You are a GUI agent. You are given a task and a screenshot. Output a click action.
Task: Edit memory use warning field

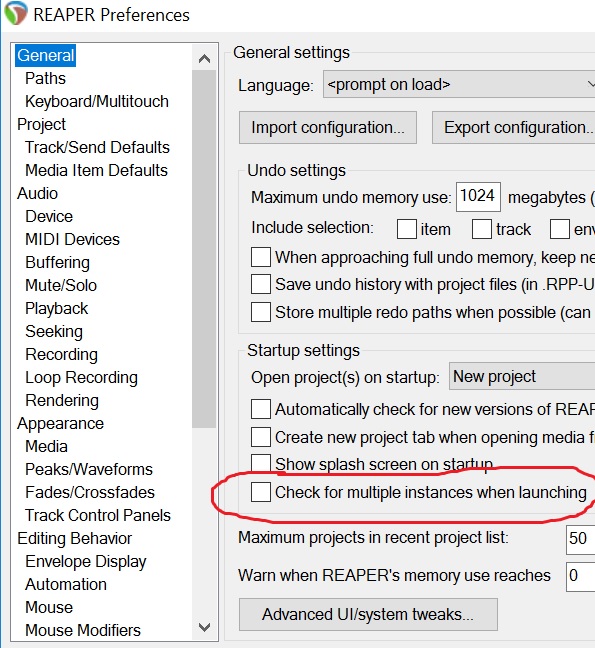coord(581,576)
